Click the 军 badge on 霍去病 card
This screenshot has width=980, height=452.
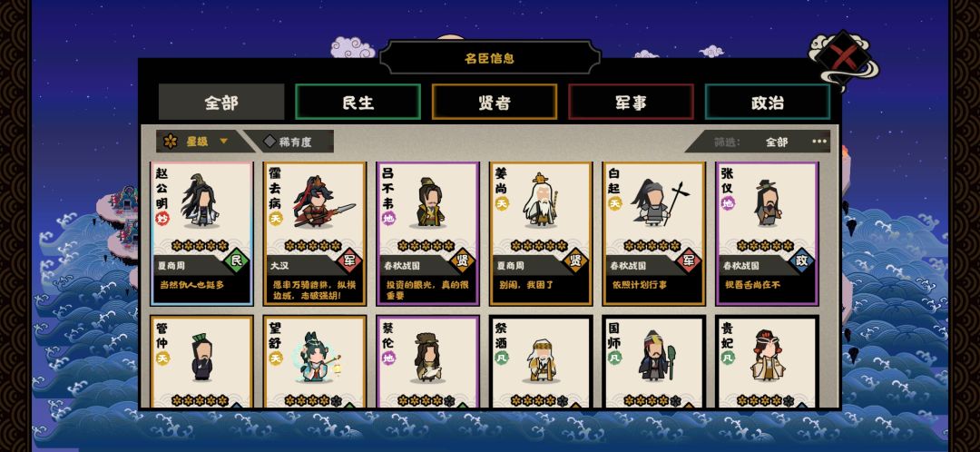click(348, 260)
